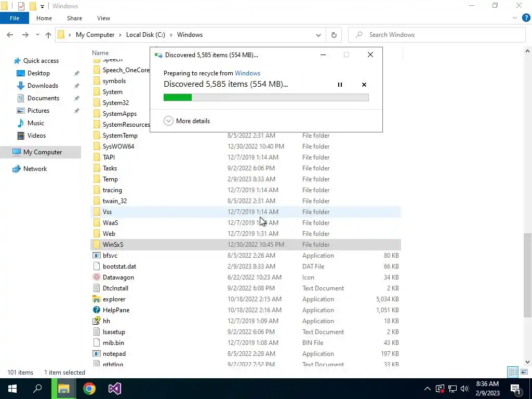Click the Forward navigation arrow
This screenshot has width=532, height=399.
point(25,35)
